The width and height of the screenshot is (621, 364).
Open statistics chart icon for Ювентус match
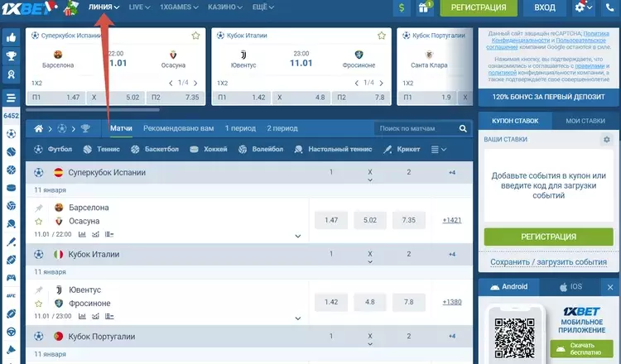tap(82, 317)
